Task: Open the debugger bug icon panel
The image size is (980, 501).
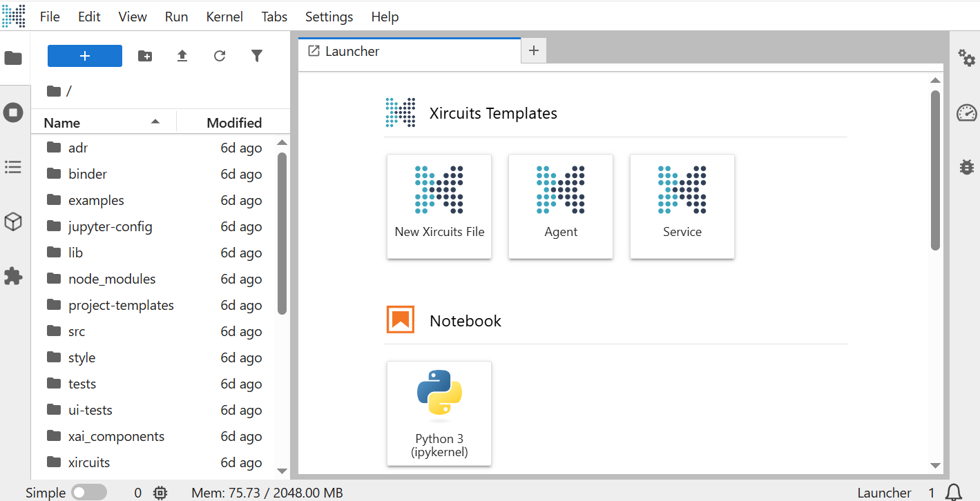Action: [x=967, y=166]
